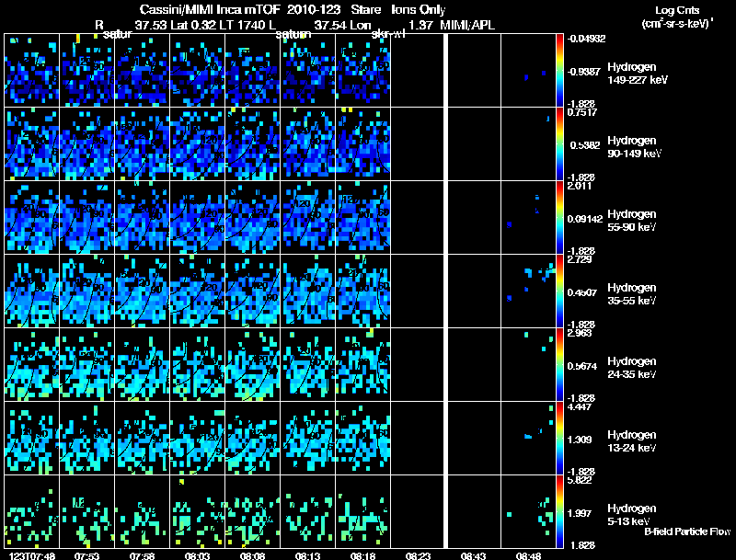Select the 08:48 time axis label

pos(528,555)
